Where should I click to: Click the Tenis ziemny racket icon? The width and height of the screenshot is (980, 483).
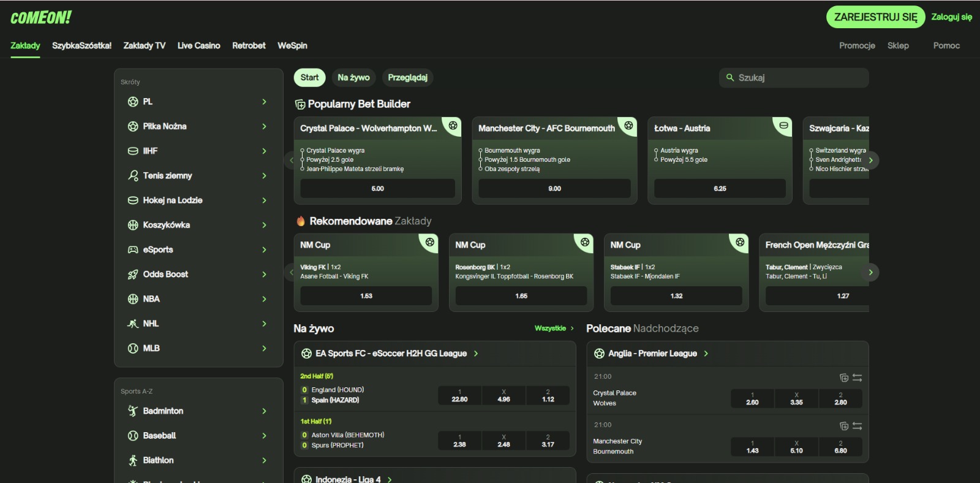pyautogui.click(x=133, y=176)
